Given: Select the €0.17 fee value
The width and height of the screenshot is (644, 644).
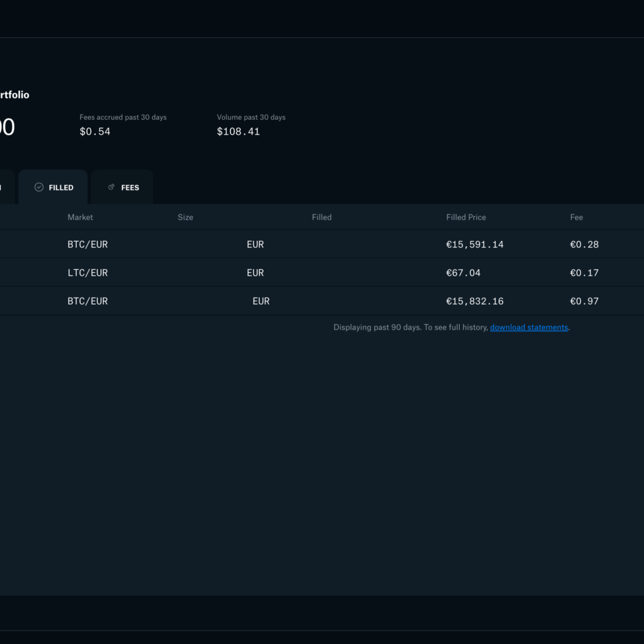Looking at the screenshot, I should [x=584, y=273].
